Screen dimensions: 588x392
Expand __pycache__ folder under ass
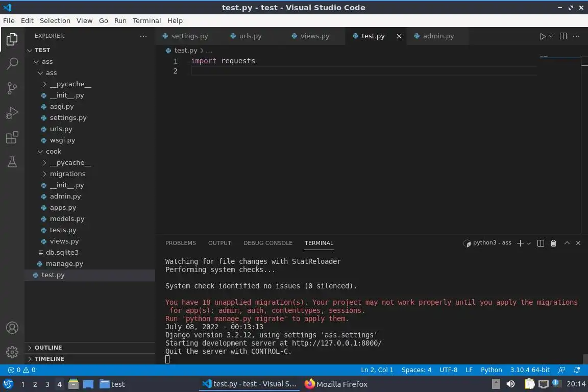tap(44, 84)
